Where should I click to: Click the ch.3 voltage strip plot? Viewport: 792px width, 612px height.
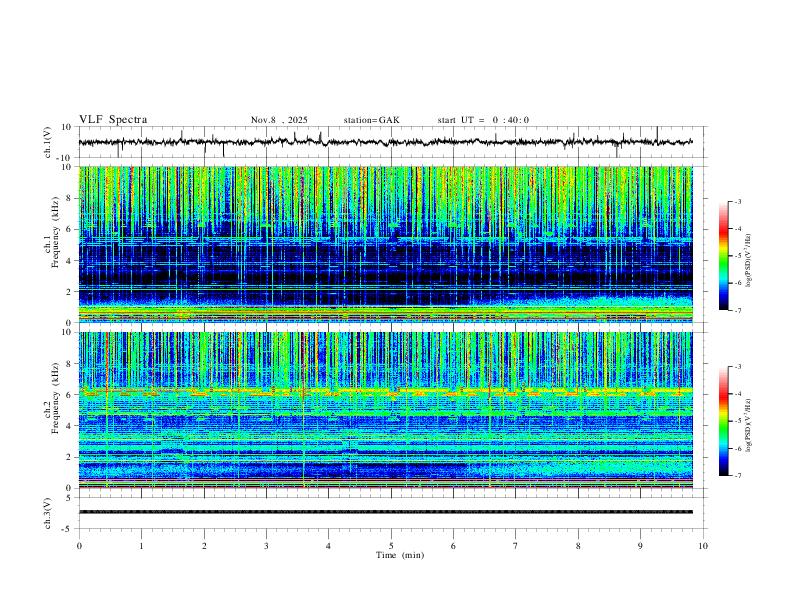coord(385,512)
